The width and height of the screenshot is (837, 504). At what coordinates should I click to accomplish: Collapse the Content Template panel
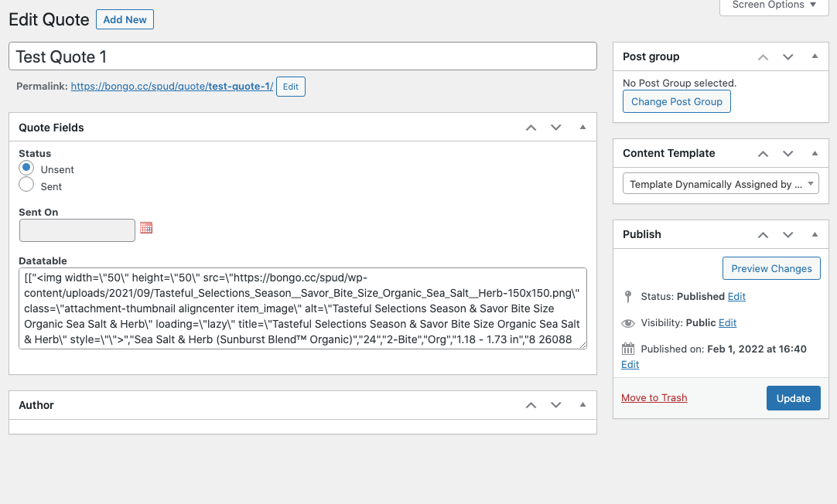point(815,153)
